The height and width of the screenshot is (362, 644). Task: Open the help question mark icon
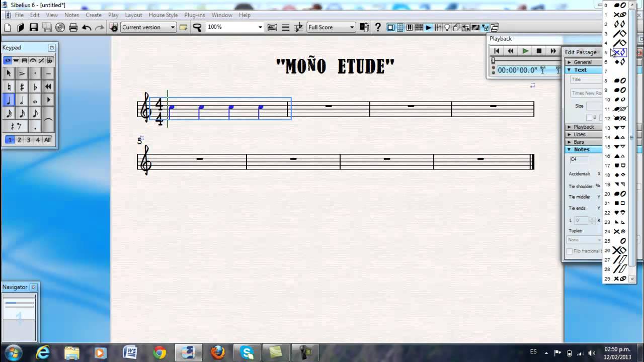point(378,28)
